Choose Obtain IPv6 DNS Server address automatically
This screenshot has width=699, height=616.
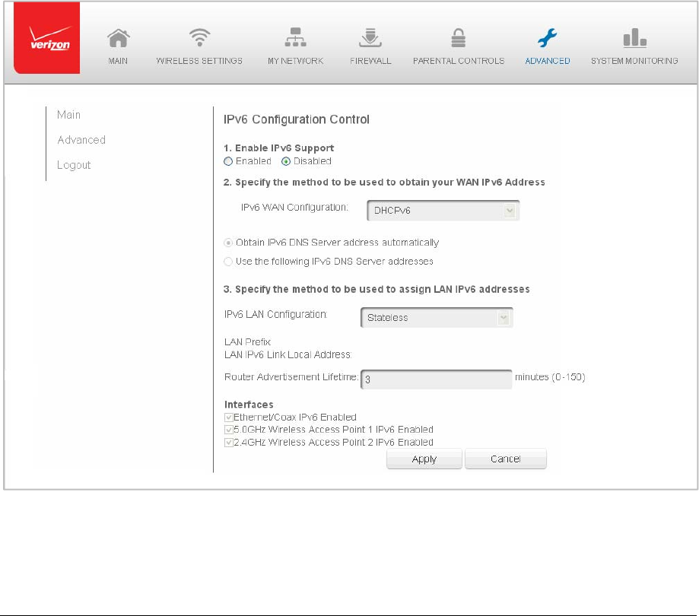pos(228,243)
